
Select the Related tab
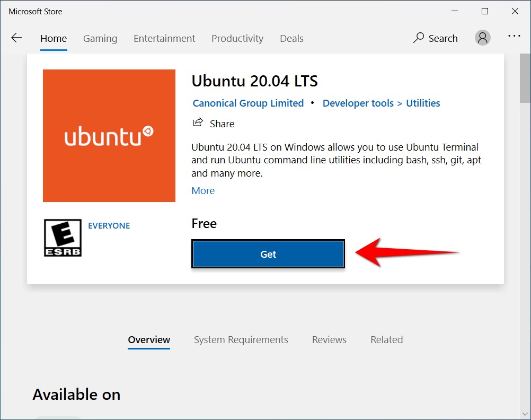click(387, 340)
